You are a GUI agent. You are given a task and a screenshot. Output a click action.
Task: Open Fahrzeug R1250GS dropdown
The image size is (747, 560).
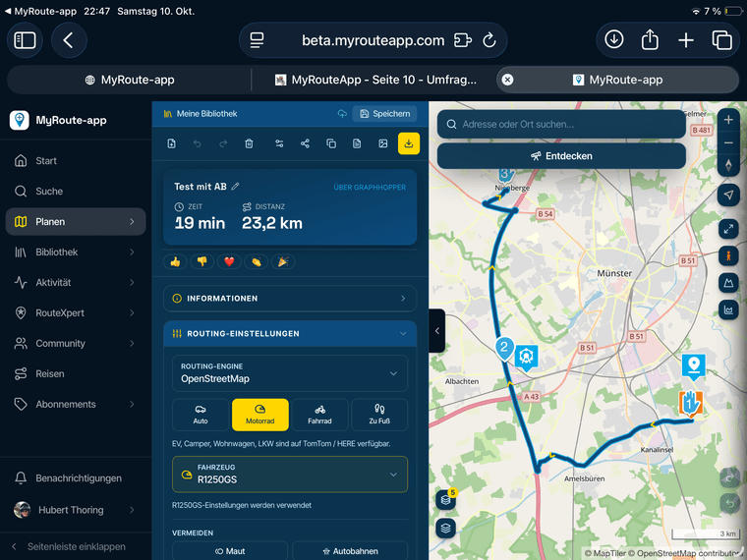tap(290, 475)
